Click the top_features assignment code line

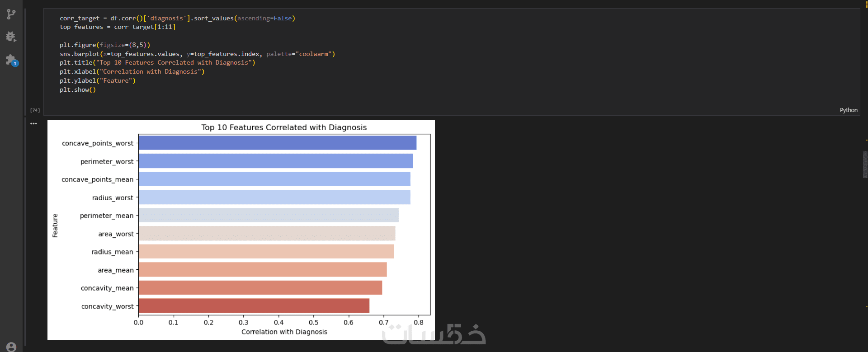coord(118,27)
